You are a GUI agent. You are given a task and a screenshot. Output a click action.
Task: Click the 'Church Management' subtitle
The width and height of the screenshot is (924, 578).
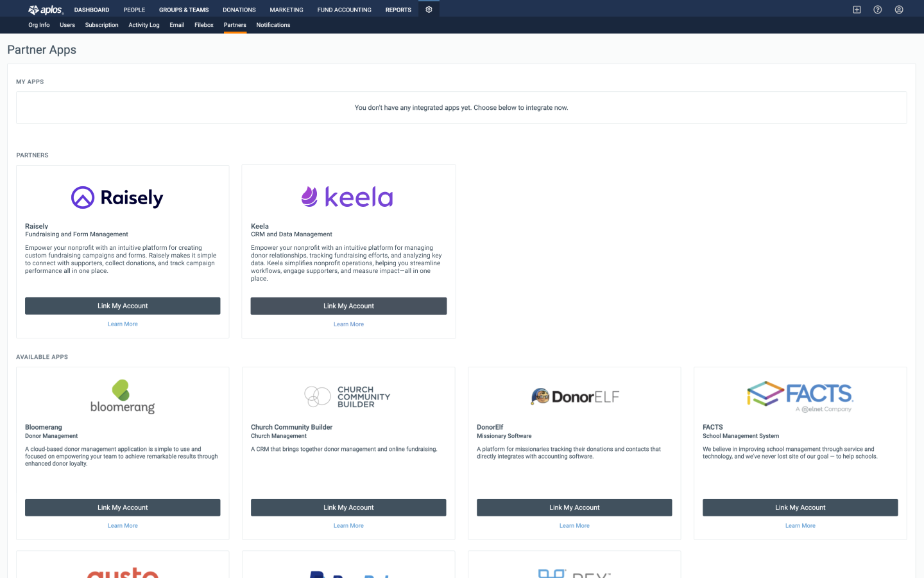(278, 436)
